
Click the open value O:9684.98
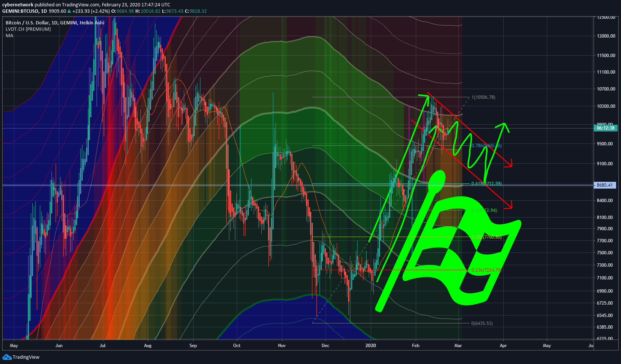pos(123,11)
